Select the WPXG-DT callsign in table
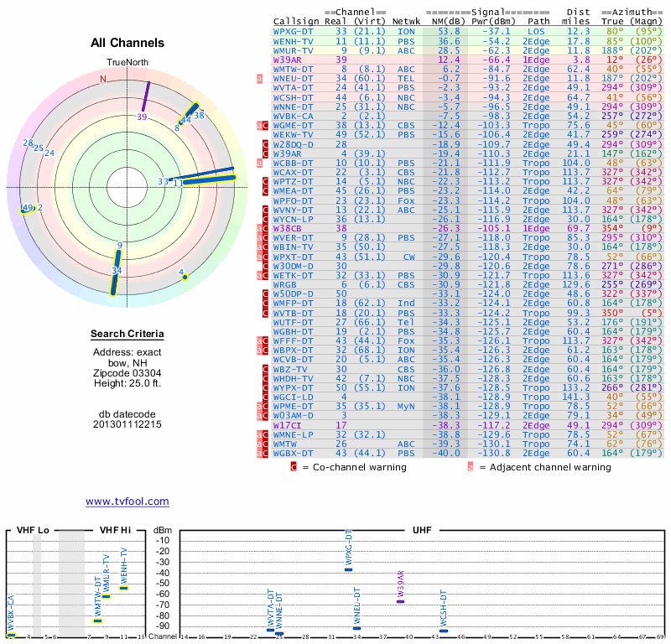The image size is (671, 644). click(293, 32)
